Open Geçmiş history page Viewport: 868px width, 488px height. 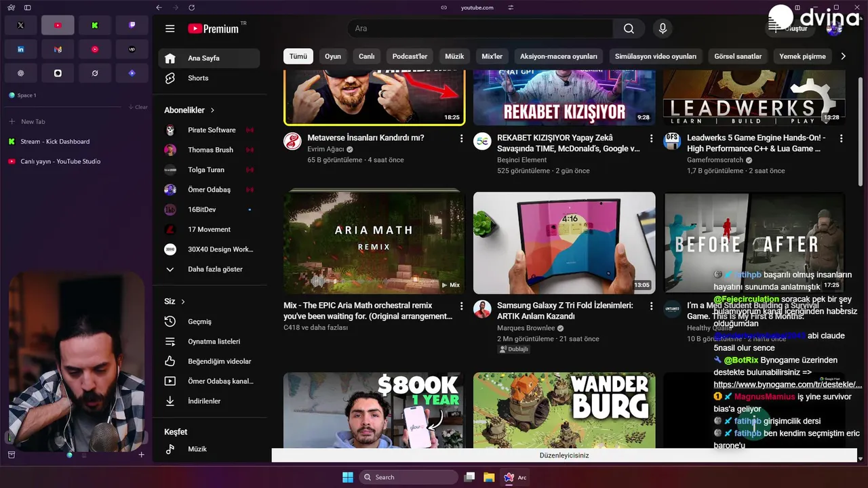(209, 321)
